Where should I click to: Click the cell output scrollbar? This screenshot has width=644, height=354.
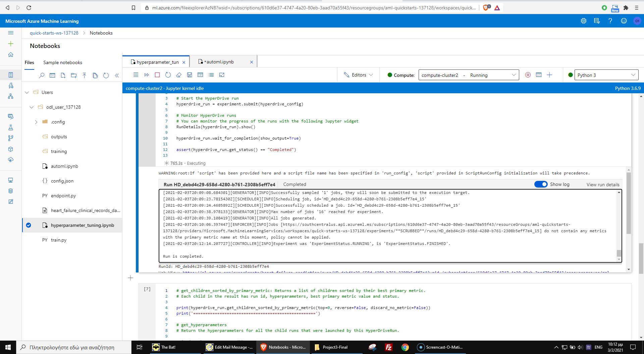pyautogui.click(x=629, y=203)
